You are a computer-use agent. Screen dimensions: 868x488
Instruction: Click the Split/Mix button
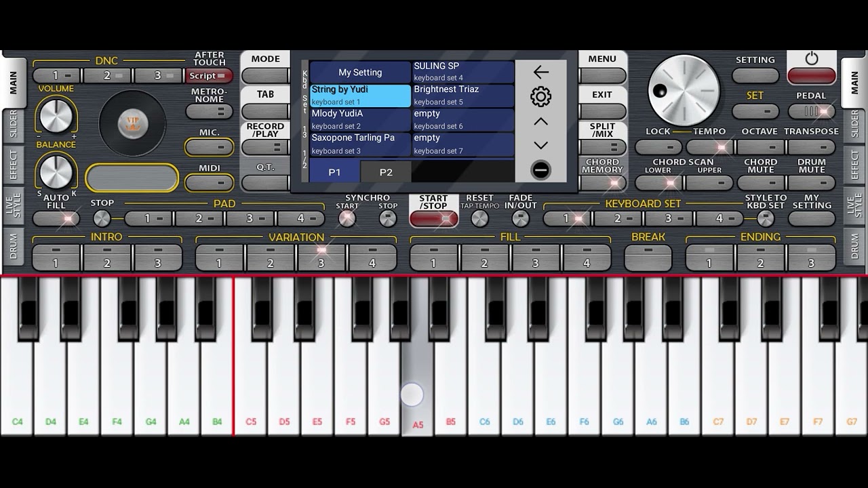[x=602, y=147]
